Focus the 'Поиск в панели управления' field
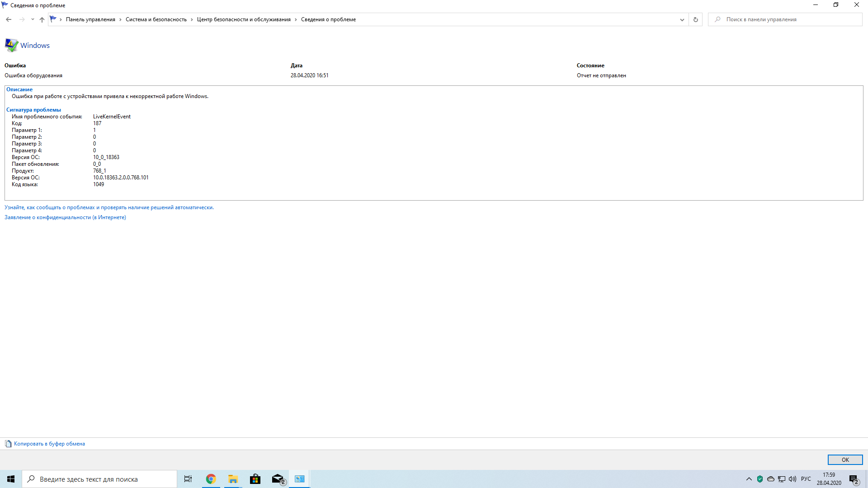Screen dimensions: 868x488 tap(785, 19)
